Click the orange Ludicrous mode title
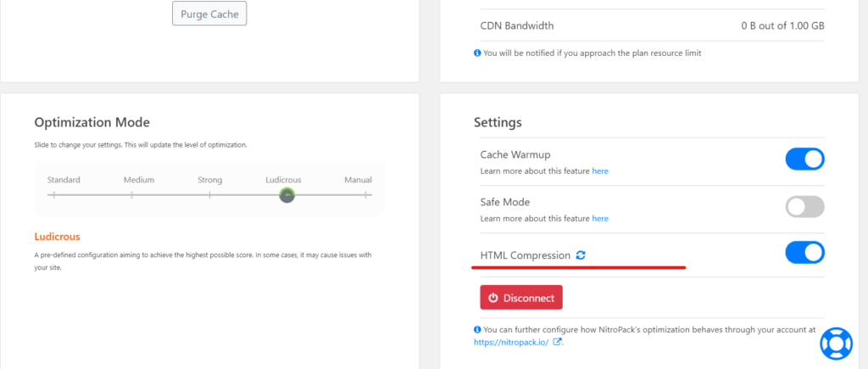The height and width of the screenshot is (369, 868). coord(58,237)
